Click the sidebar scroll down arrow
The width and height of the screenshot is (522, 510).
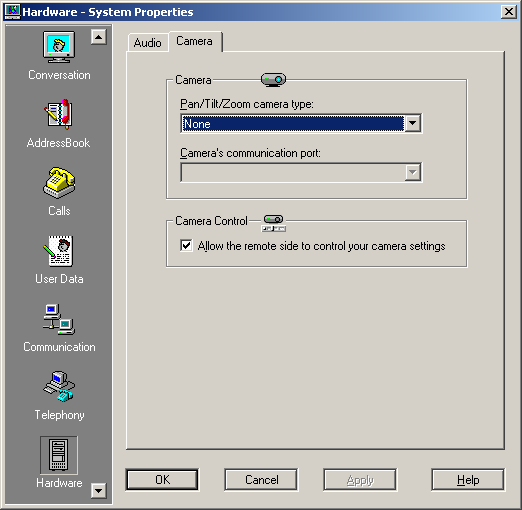click(99, 491)
